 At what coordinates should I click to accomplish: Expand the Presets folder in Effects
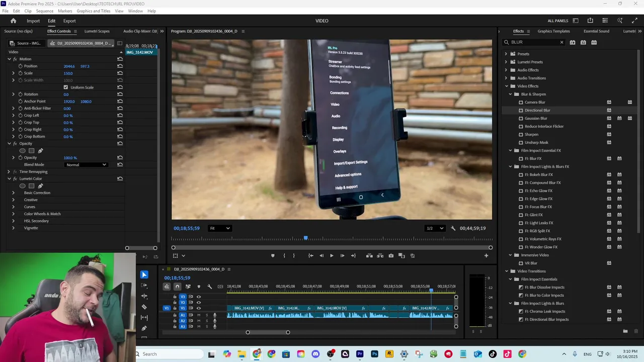(506, 54)
